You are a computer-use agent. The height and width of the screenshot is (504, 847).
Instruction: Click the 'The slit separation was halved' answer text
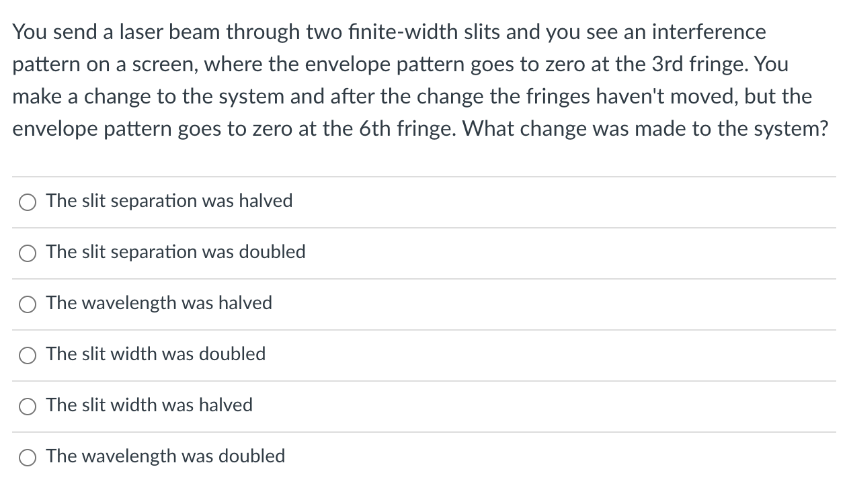[169, 200]
